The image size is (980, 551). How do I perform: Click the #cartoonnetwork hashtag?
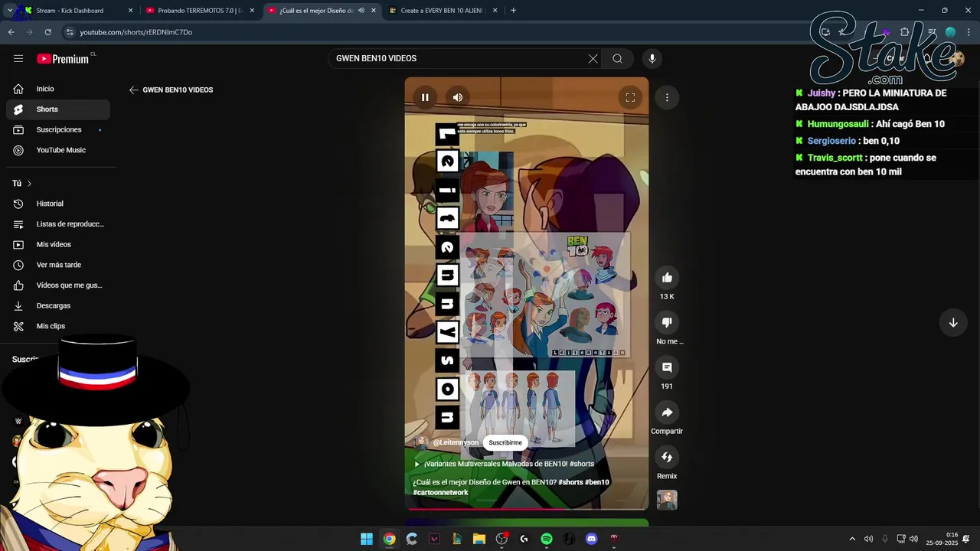(x=440, y=492)
